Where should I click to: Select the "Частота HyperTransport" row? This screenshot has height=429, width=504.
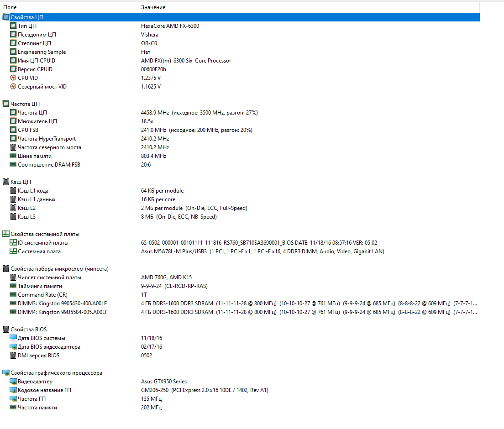(47, 139)
